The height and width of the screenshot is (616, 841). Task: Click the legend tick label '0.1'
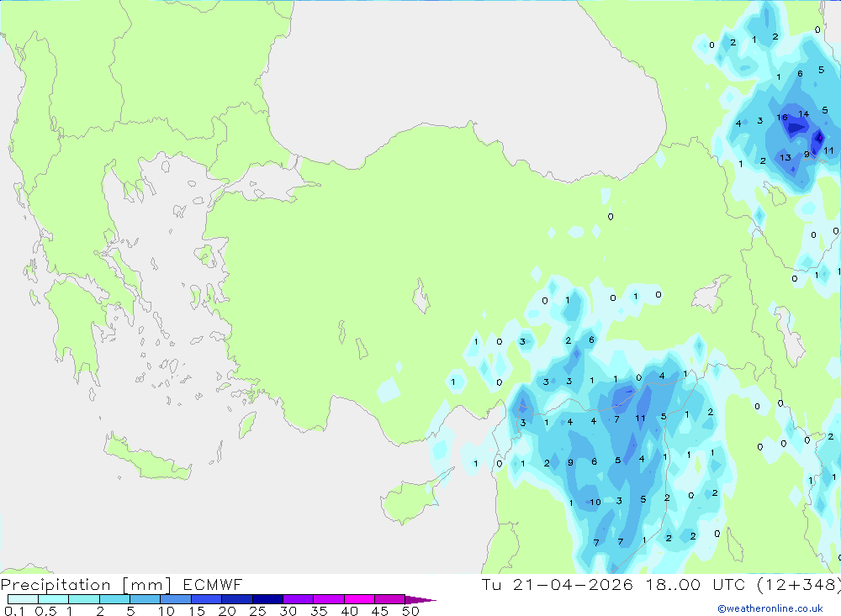tap(14, 611)
